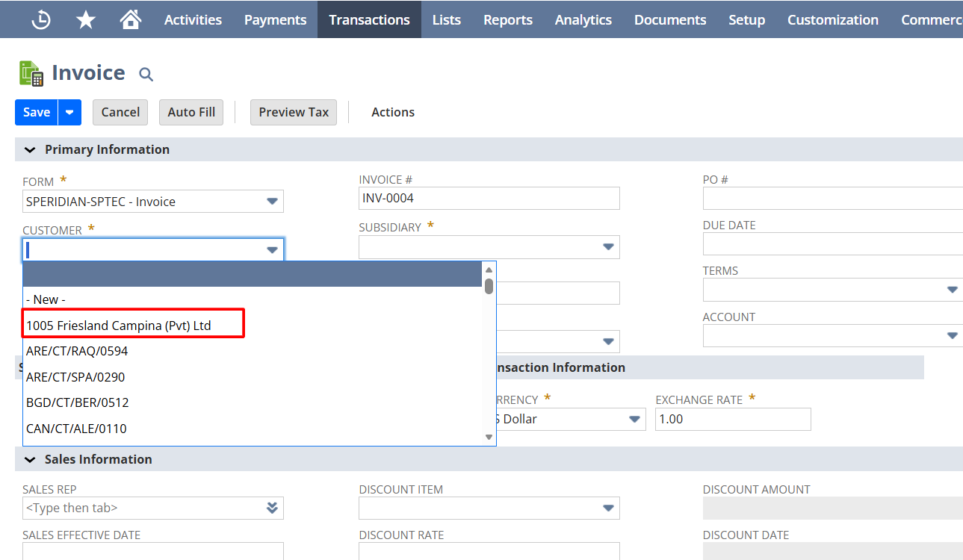Open the Save button dropdown arrow
Screen dimensions: 963x560
69,112
